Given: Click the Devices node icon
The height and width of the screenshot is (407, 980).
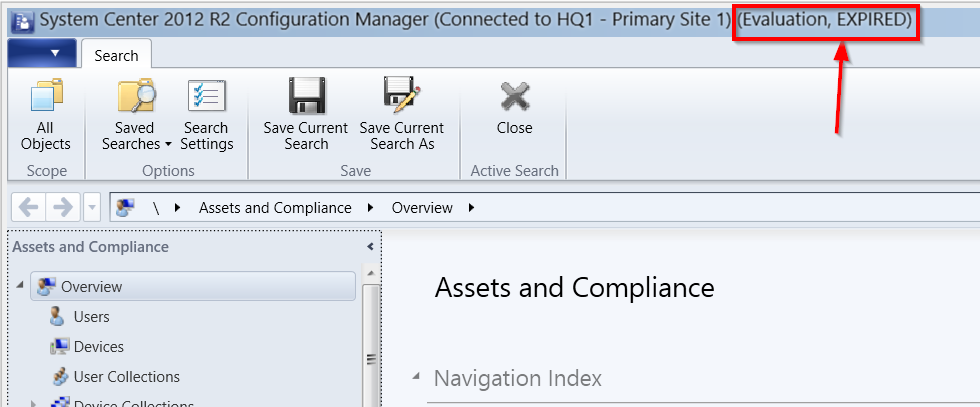Looking at the screenshot, I should click(60, 347).
